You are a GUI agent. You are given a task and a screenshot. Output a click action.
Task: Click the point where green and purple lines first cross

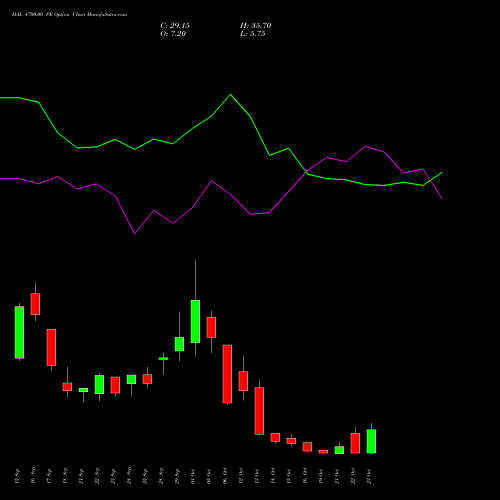(306, 172)
